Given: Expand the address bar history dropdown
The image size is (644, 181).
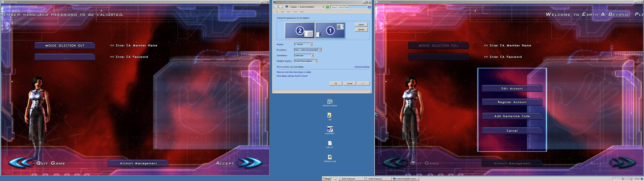Looking at the screenshot, I should tap(323, 7).
